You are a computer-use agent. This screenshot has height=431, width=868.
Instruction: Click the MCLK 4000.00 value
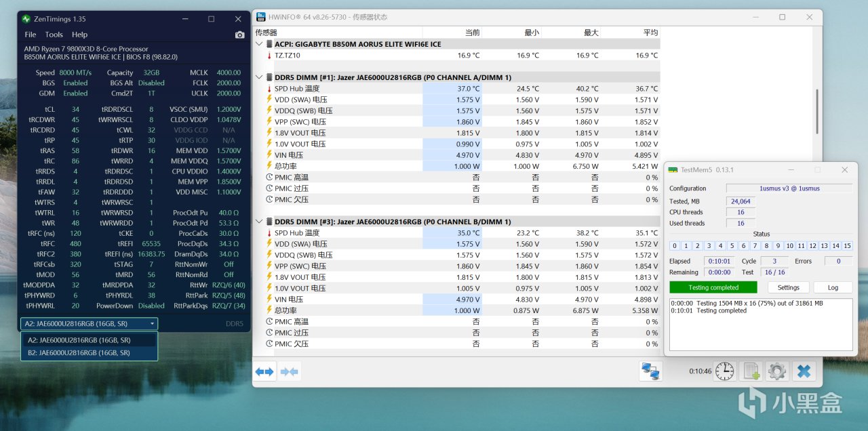pos(229,73)
